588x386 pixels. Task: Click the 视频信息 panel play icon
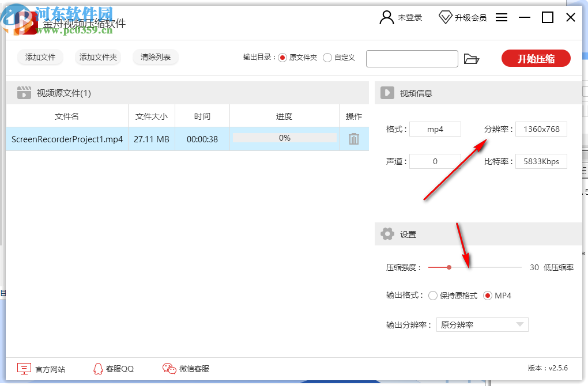(x=387, y=92)
